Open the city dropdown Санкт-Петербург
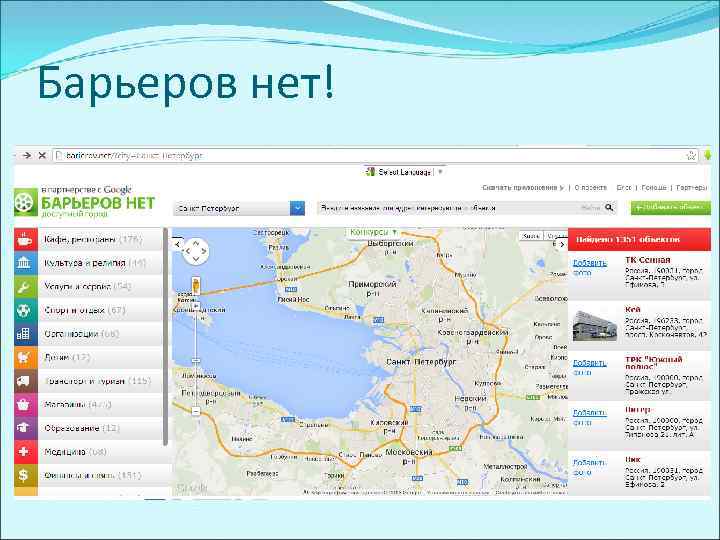Image resolution: width=720 pixels, height=540 pixels. click(x=239, y=208)
